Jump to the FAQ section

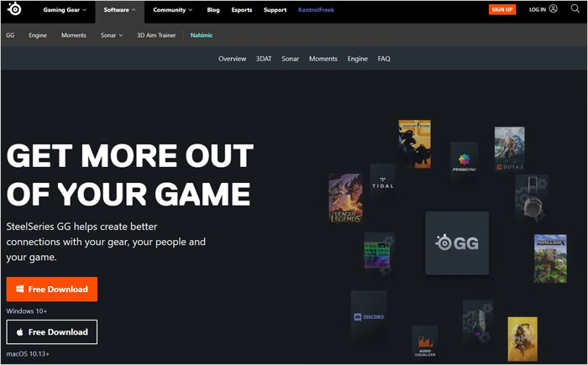click(384, 59)
